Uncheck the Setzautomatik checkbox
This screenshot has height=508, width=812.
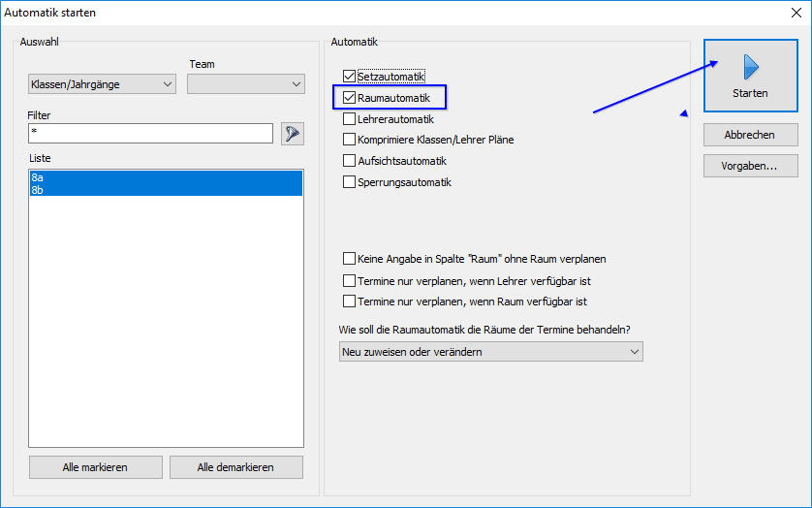(349, 77)
